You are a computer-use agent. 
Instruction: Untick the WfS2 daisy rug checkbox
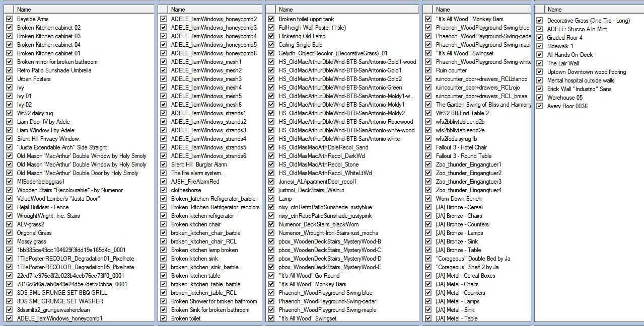(10, 113)
